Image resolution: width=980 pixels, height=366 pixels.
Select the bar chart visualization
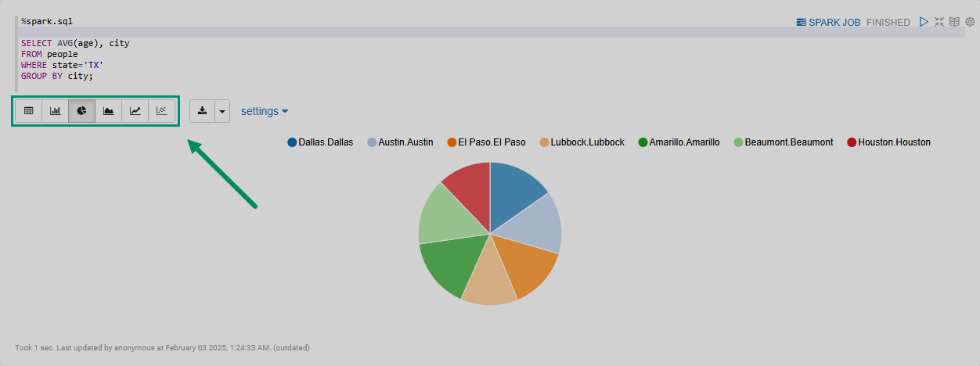click(56, 111)
